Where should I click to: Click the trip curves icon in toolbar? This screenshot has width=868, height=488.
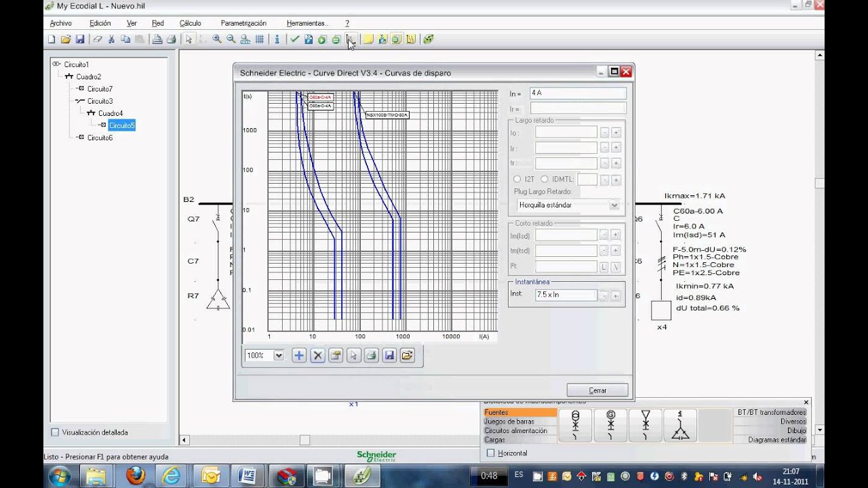pyautogui.click(x=351, y=39)
